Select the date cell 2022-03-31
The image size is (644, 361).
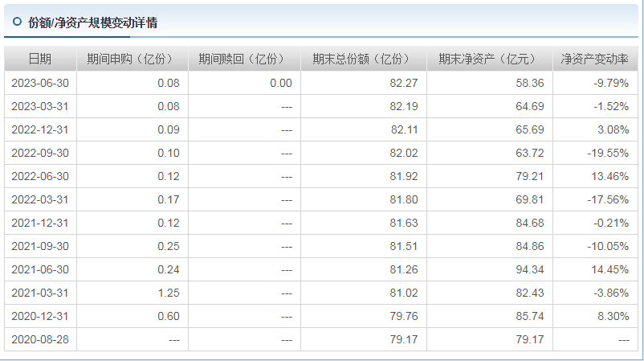tap(40, 200)
